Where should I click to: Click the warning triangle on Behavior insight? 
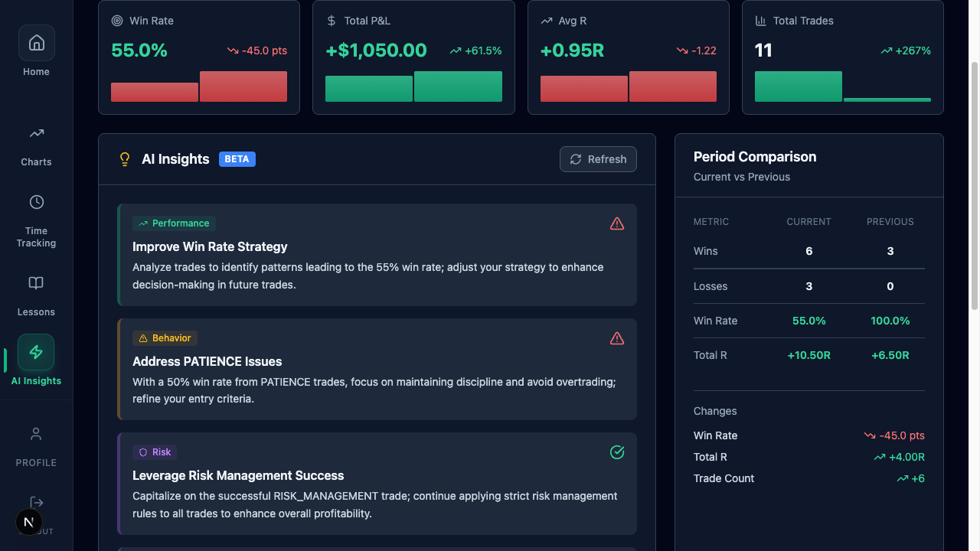(617, 338)
